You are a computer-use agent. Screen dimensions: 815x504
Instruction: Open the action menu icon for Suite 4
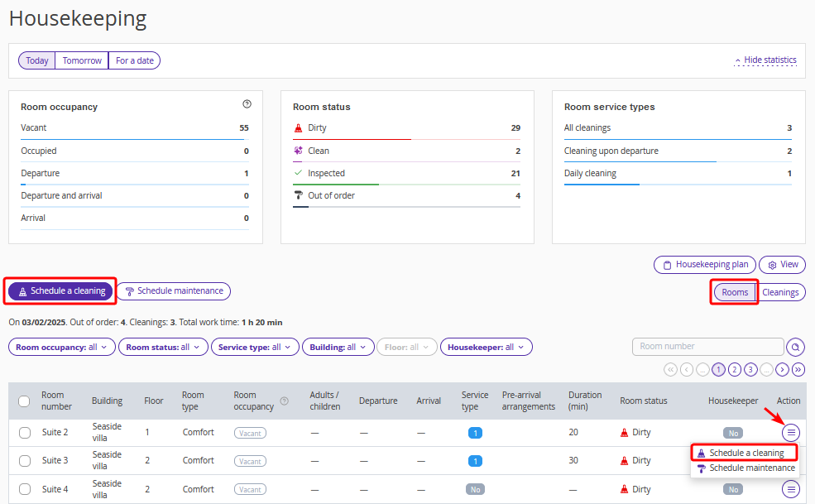tap(791, 489)
